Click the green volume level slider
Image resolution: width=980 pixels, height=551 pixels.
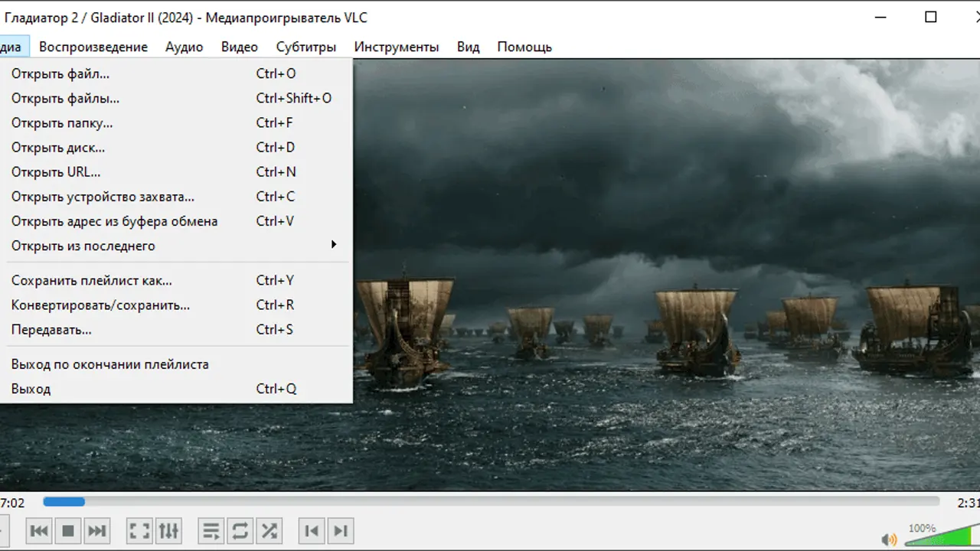point(946,536)
